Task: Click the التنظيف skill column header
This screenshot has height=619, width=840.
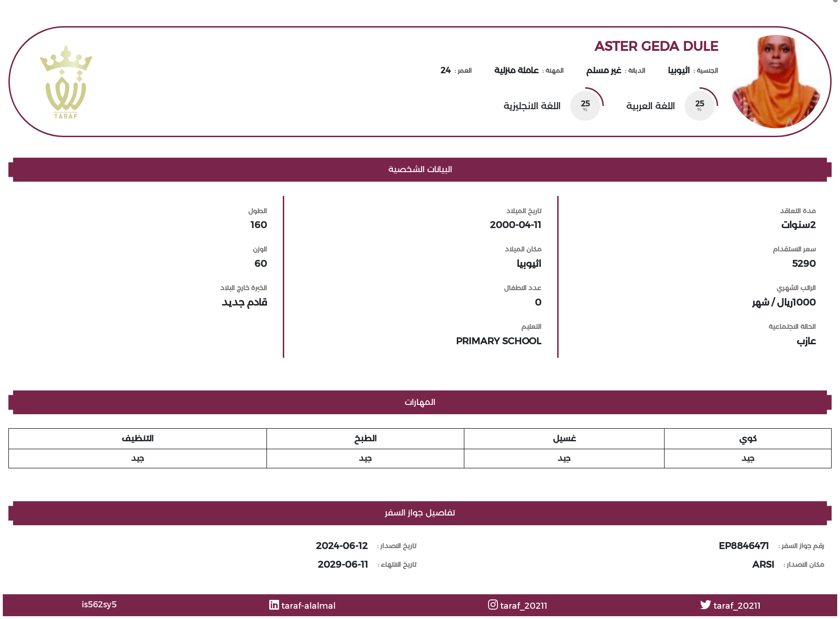Action: pyautogui.click(x=138, y=438)
